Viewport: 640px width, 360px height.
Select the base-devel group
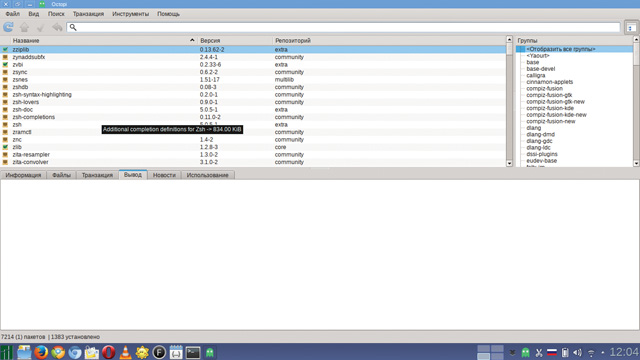click(x=540, y=69)
